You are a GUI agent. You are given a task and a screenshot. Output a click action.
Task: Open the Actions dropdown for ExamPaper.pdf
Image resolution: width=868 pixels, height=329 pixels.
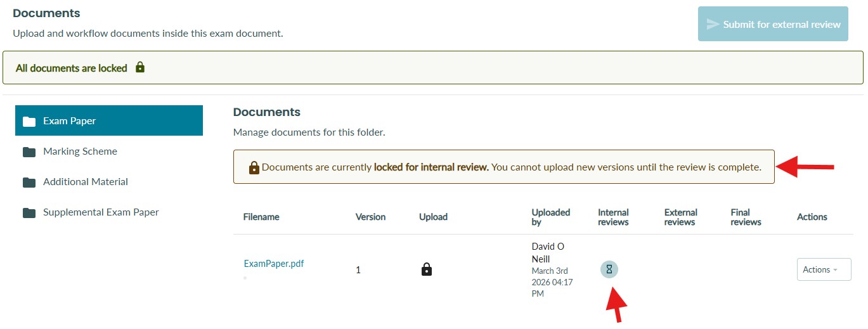[x=824, y=269]
